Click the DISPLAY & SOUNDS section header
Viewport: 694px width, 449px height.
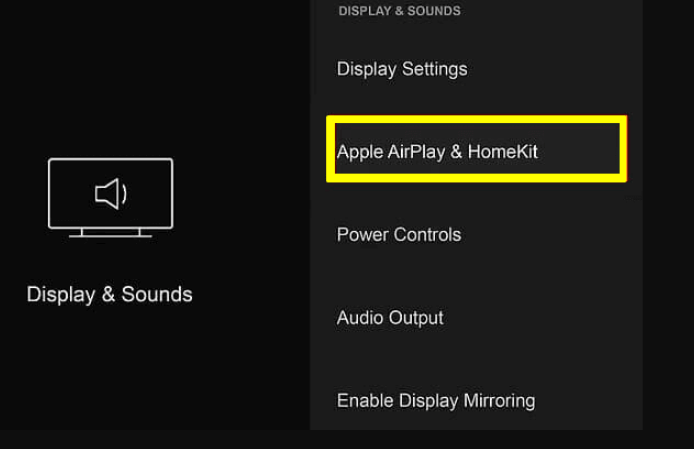[399, 11]
